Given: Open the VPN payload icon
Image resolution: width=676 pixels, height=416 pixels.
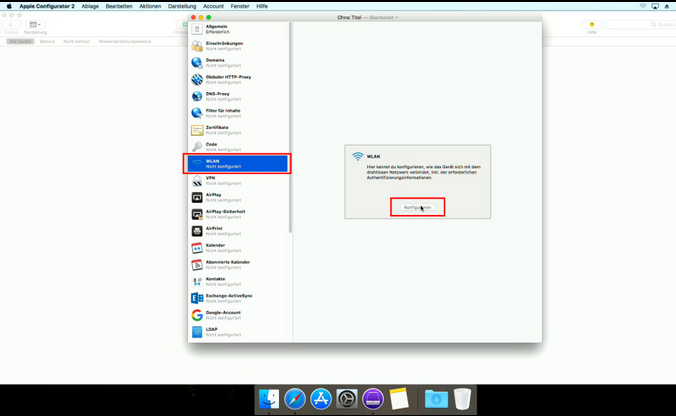Looking at the screenshot, I should [197, 180].
